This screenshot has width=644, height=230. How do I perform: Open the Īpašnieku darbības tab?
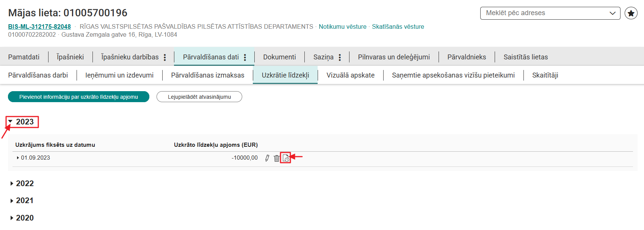(130, 57)
